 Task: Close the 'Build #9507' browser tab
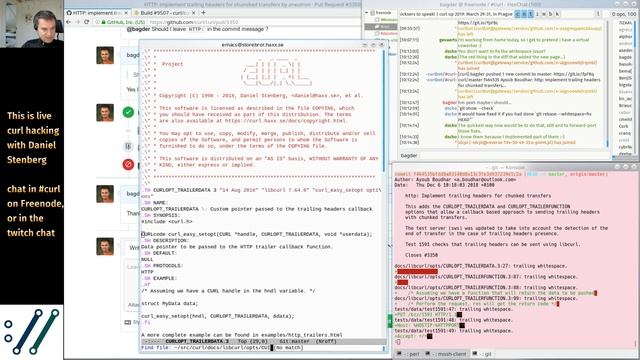pyautogui.click(x=193, y=13)
